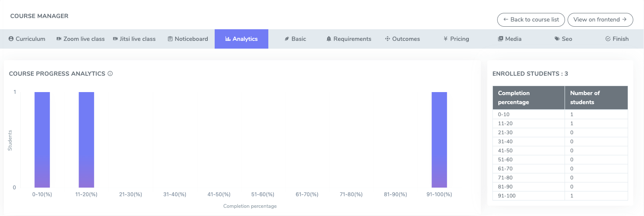Click the Requirements bell icon
This screenshot has height=216, width=644.
coord(329,39)
